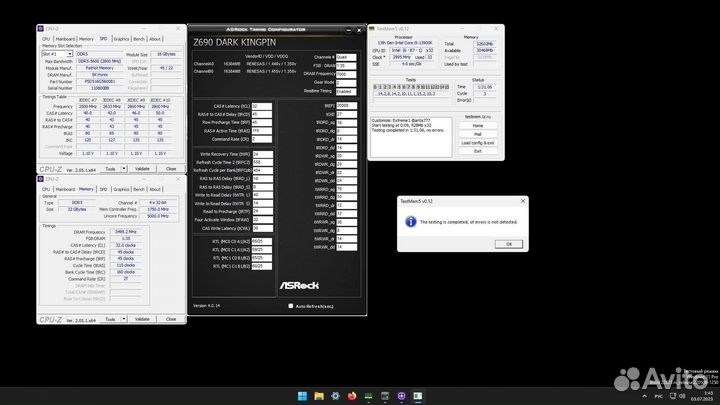
Task: Click the tREFI value field
Action: pyautogui.click(x=346, y=106)
